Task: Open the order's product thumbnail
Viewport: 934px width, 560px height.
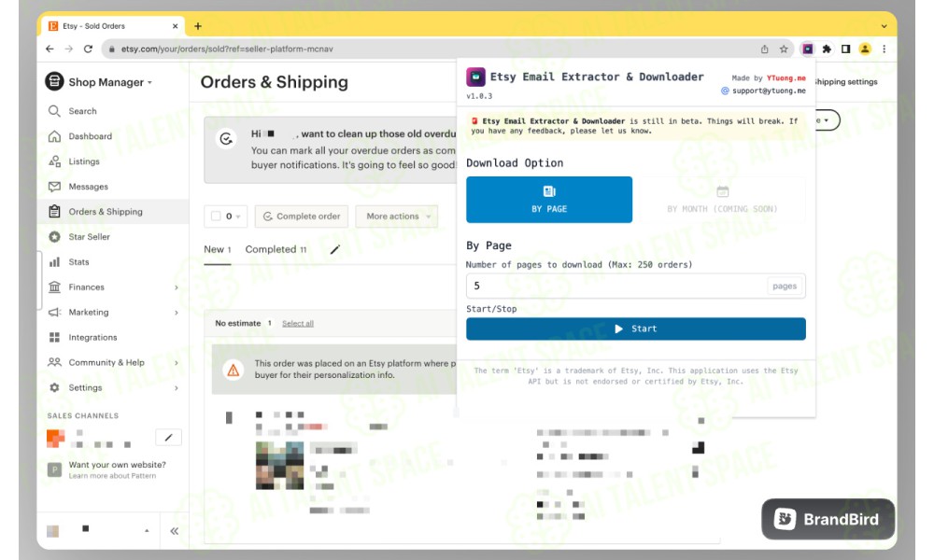Action: pyautogui.click(x=279, y=466)
